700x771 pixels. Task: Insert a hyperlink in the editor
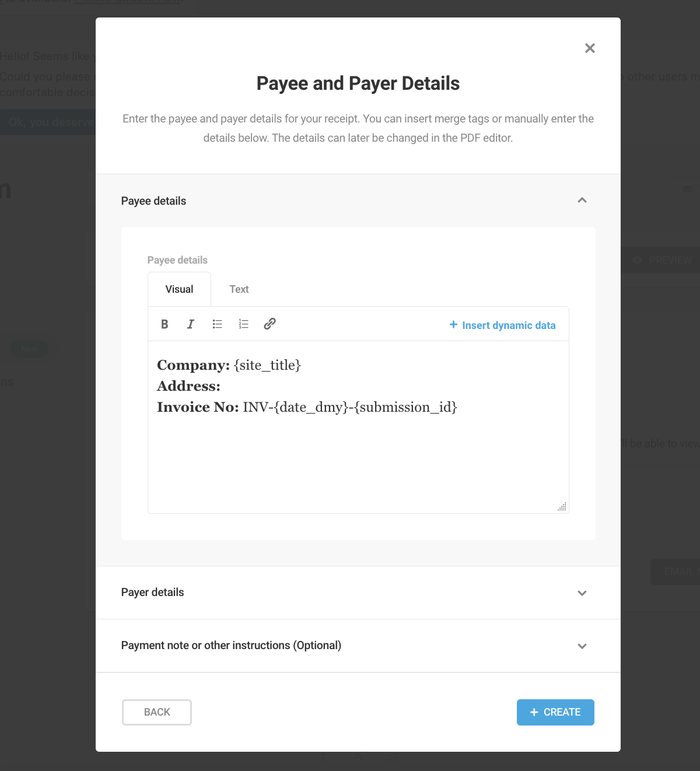[x=269, y=324]
